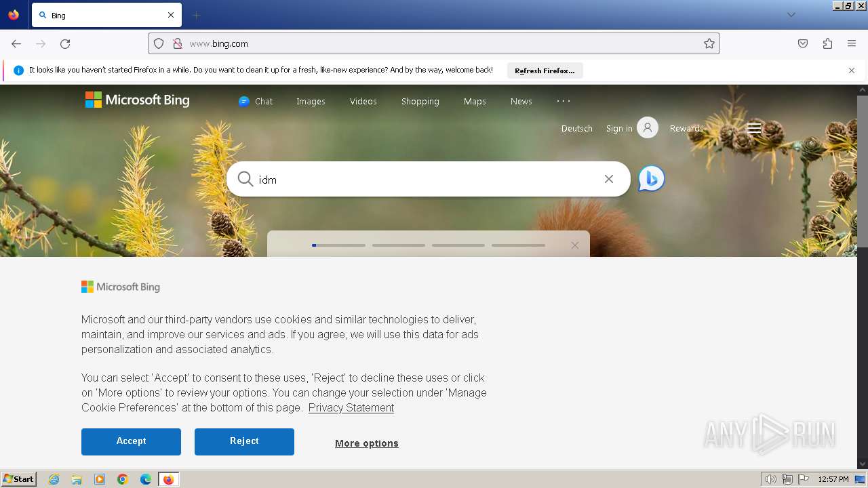Go back with the browser back arrow

(16, 43)
